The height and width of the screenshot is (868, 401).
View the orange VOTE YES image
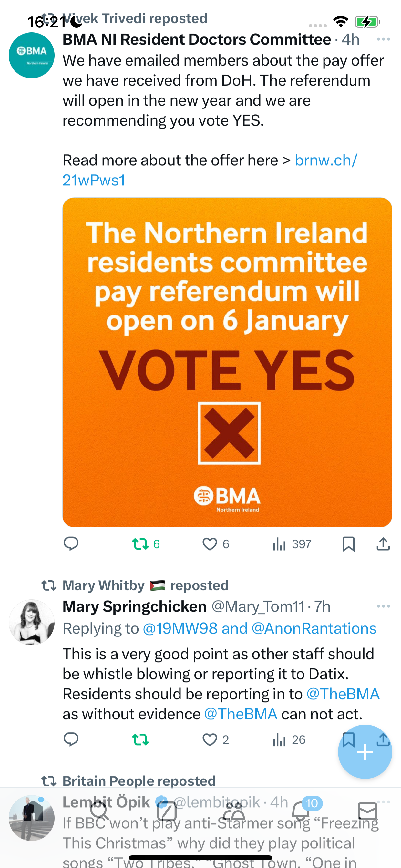tap(227, 362)
